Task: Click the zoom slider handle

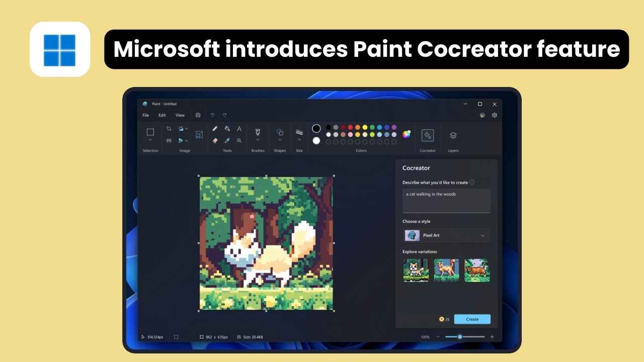Action: click(x=460, y=337)
